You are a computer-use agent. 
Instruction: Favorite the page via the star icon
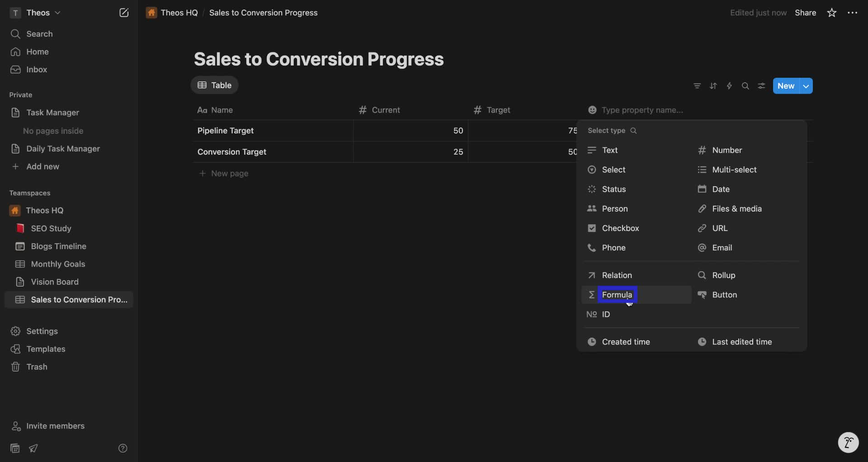[x=832, y=13]
